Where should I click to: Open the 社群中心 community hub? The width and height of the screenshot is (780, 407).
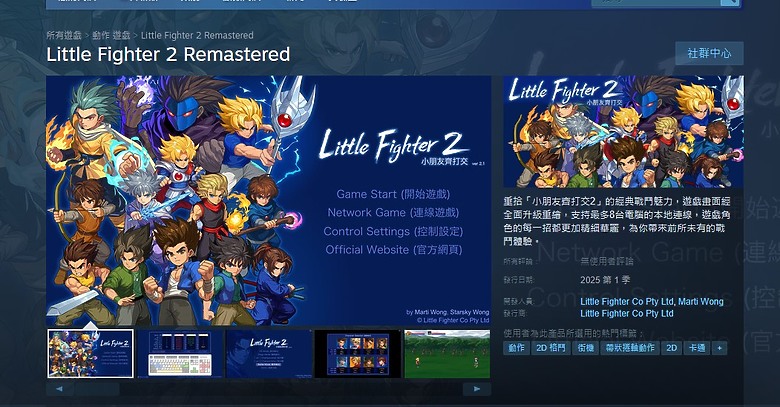tap(709, 53)
